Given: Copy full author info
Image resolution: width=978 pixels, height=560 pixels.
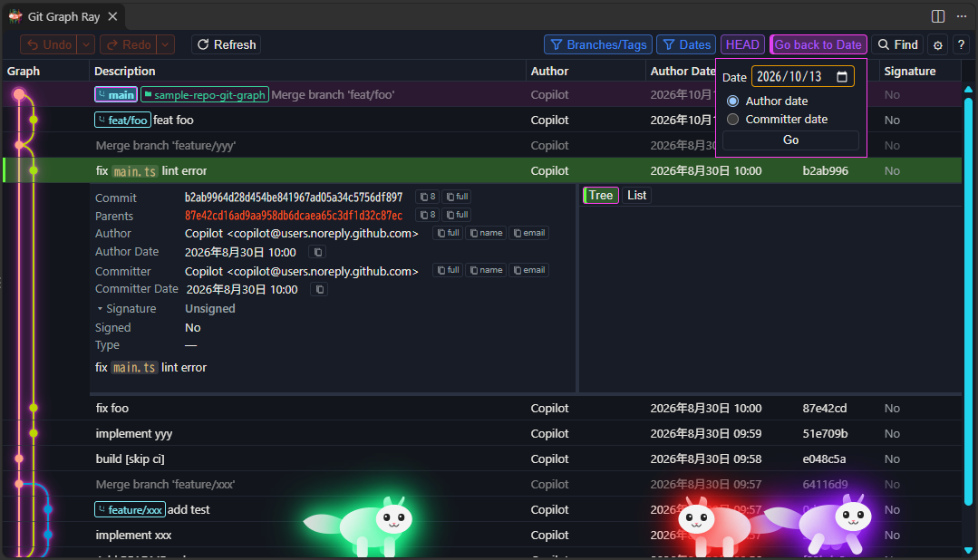Looking at the screenshot, I should coord(448,233).
